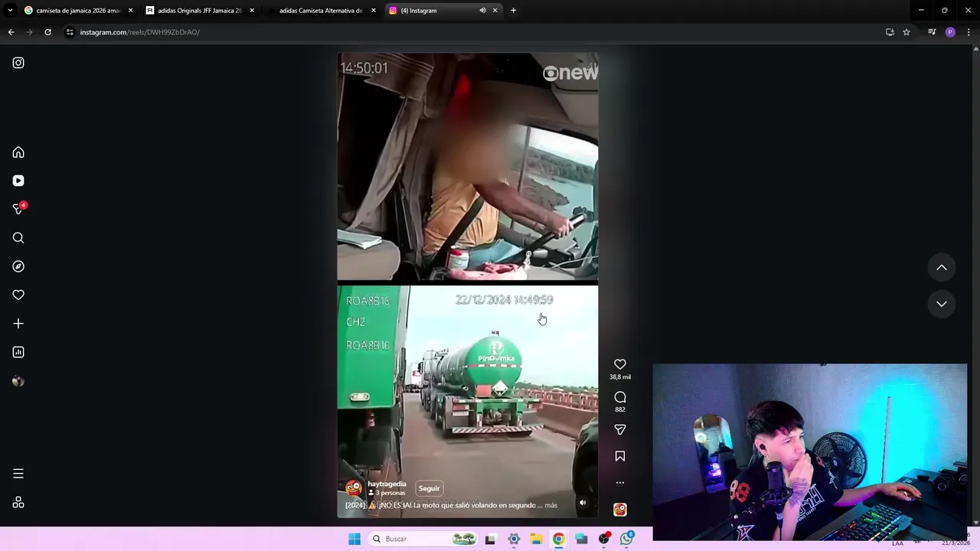
Task: Click the taskbar Buscar search box
Action: point(423,539)
